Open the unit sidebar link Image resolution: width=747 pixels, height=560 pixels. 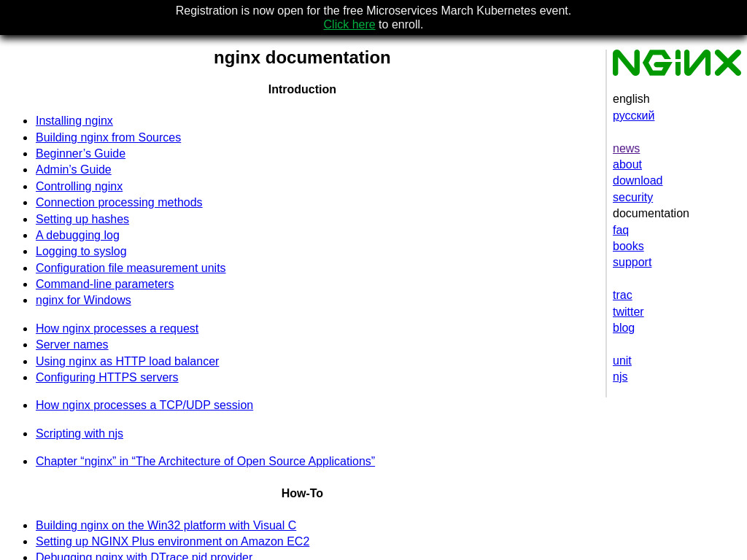(x=622, y=361)
